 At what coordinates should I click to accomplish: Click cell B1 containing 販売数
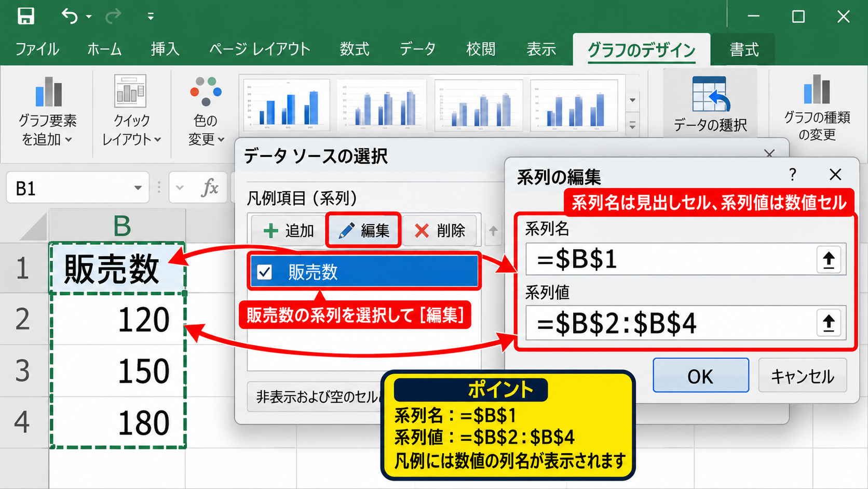[117, 268]
